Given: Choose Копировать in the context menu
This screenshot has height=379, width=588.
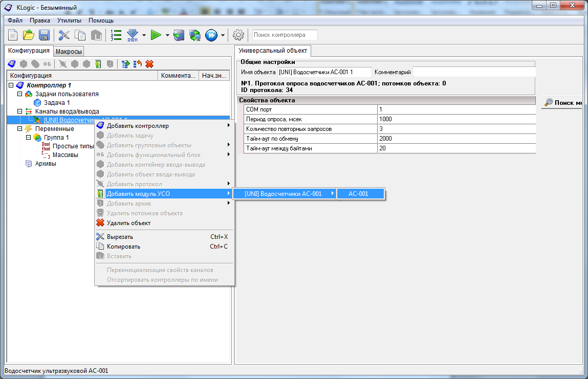Looking at the screenshot, I should (123, 247).
